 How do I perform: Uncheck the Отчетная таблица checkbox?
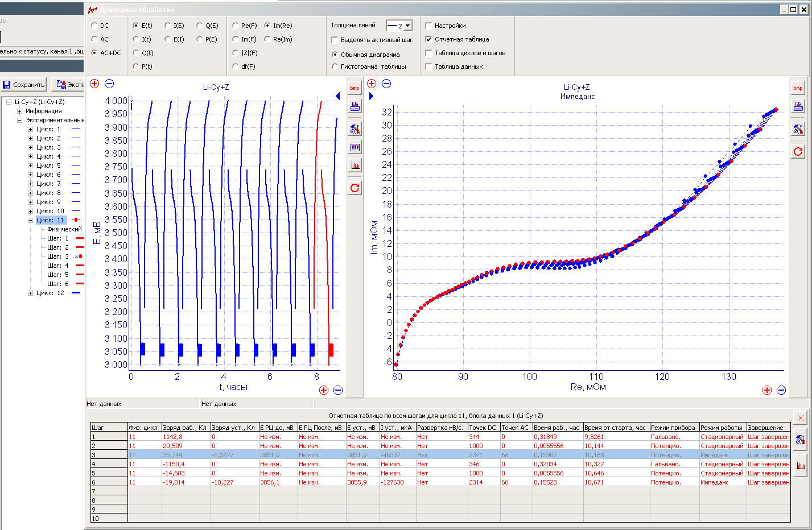pyautogui.click(x=428, y=39)
